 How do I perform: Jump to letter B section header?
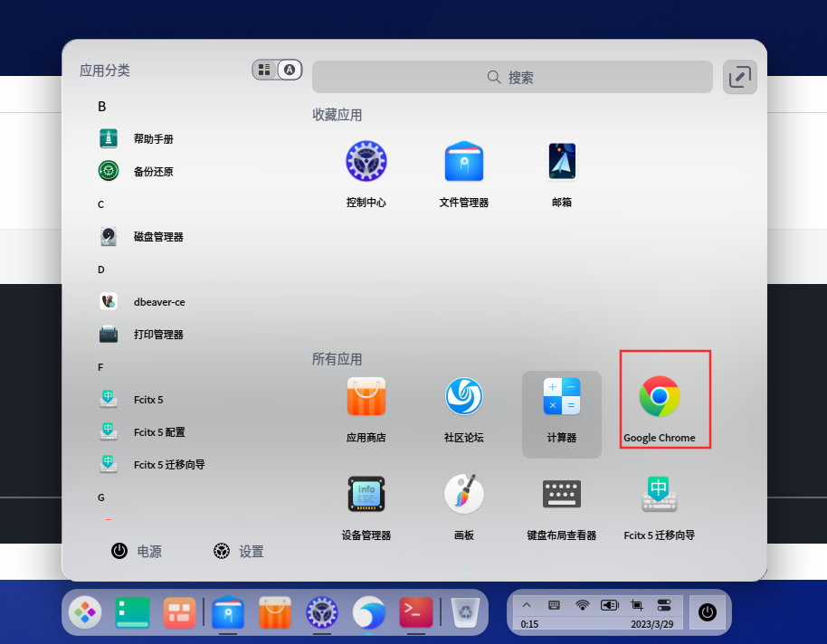[x=102, y=107]
